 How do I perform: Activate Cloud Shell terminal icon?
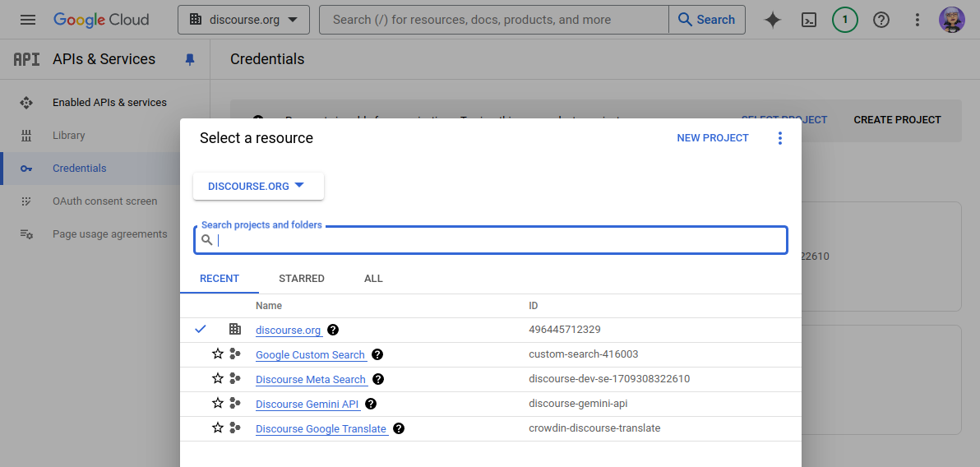click(x=809, y=20)
